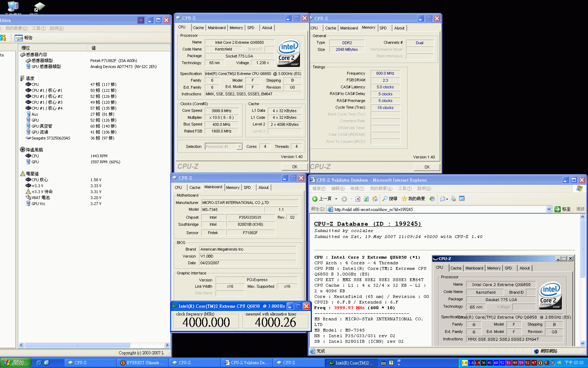This screenshot has width=588, height=368.
Task: Click the EVEREST horizontal scrollbar right arrow
Action: 167,345
